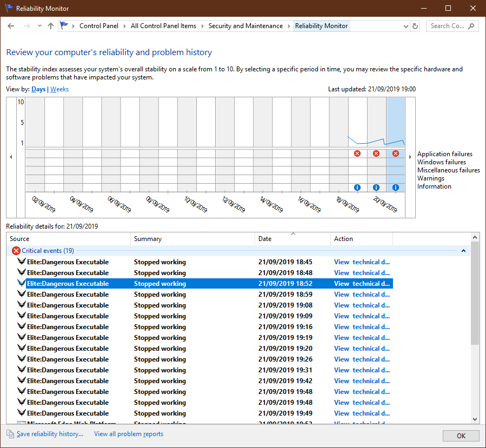Open All Control Panel Items breadcrumb
The width and height of the screenshot is (486, 448).
point(163,26)
